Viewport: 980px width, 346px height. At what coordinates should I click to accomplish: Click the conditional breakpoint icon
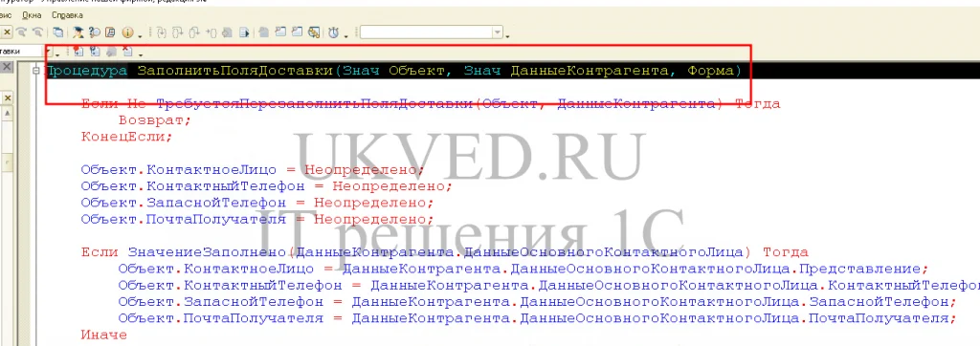coord(95,52)
